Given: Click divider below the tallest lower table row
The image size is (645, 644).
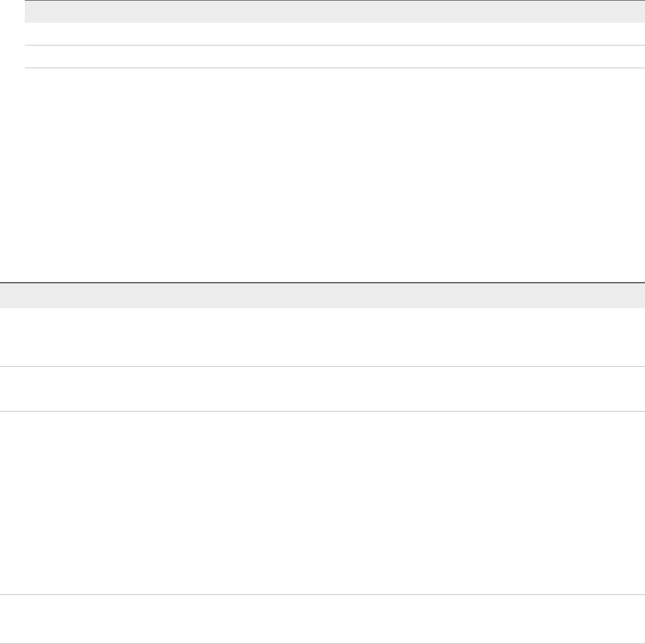Looking at the screenshot, I should (x=322, y=595).
